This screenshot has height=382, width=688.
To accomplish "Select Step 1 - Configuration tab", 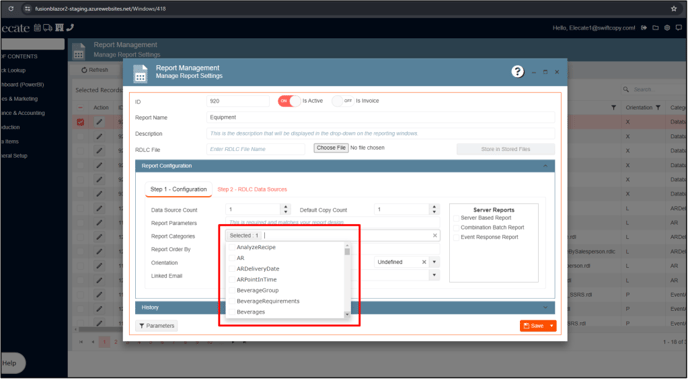I will pyautogui.click(x=178, y=189).
